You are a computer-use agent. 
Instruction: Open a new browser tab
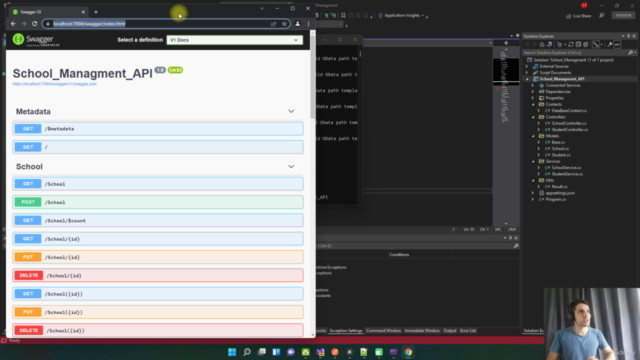point(96,12)
